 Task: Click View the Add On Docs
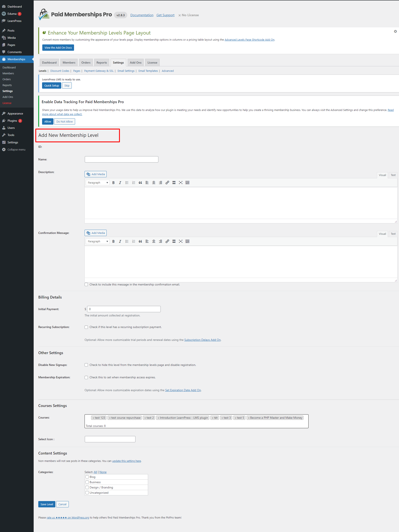[58, 48]
